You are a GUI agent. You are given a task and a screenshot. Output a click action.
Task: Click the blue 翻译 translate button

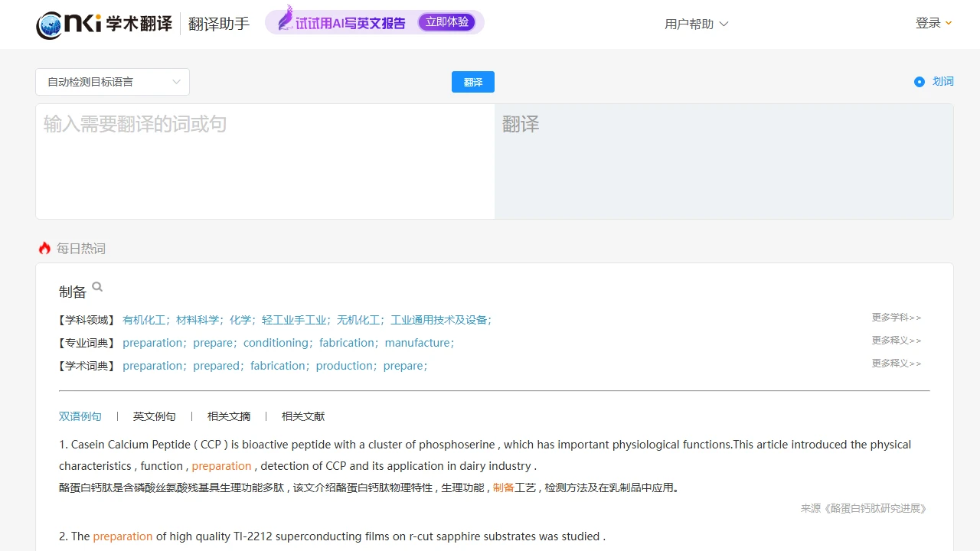coord(472,82)
